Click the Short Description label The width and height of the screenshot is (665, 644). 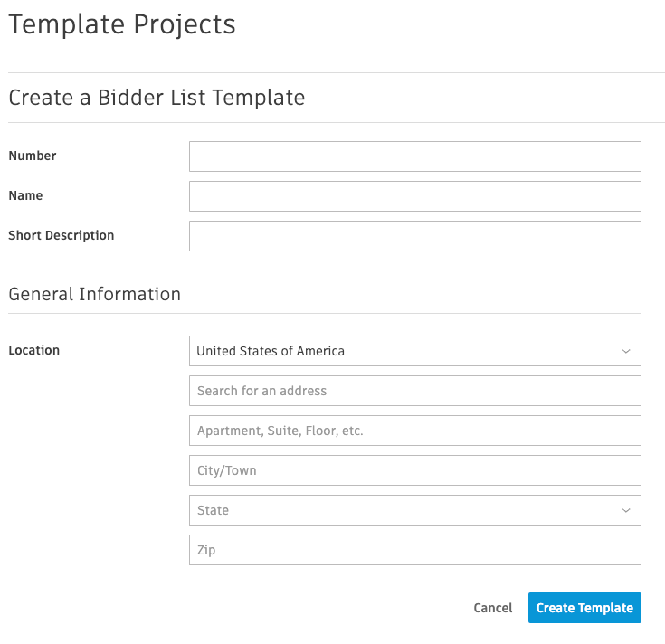pyautogui.click(x=62, y=235)
